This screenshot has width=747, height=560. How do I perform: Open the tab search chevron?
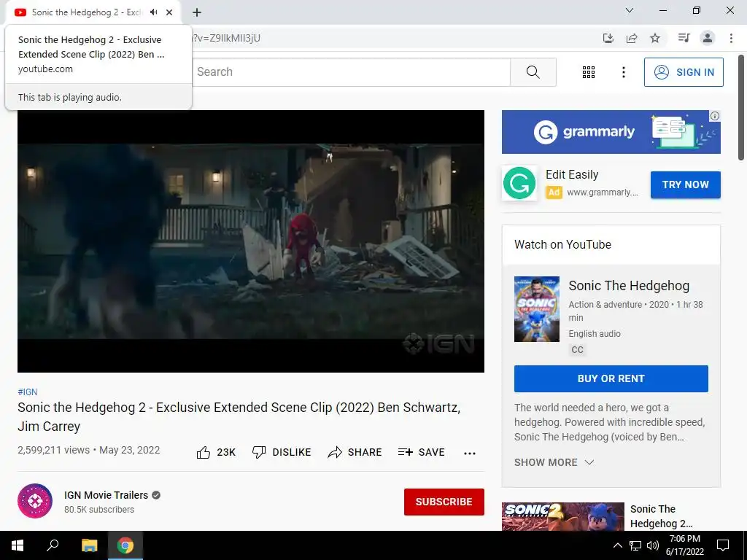coord(630,10)
